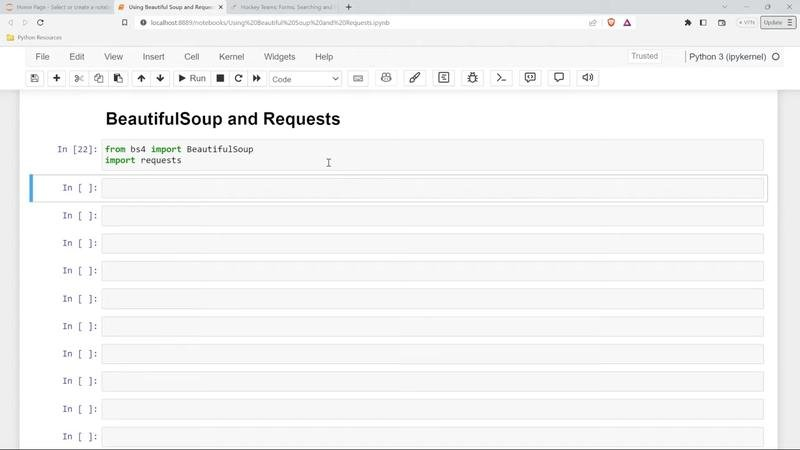Click the speech bubble with dots icon
The width and height of the screenshot is (800, 450).
coord(530,78)
